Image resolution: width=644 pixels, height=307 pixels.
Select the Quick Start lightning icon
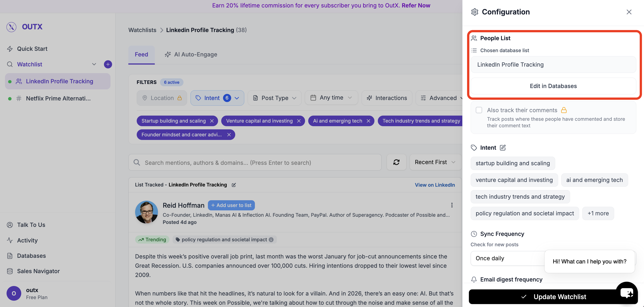pyautogui.click(x=10, y=49)
